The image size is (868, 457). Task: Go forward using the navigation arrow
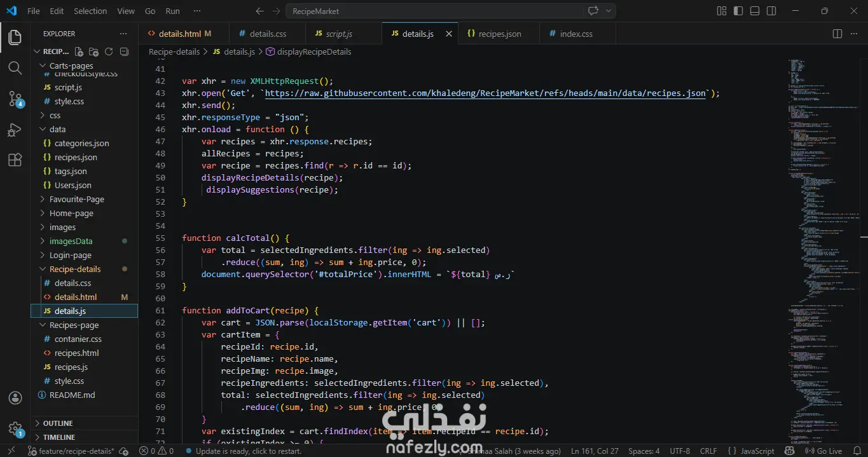277,11
